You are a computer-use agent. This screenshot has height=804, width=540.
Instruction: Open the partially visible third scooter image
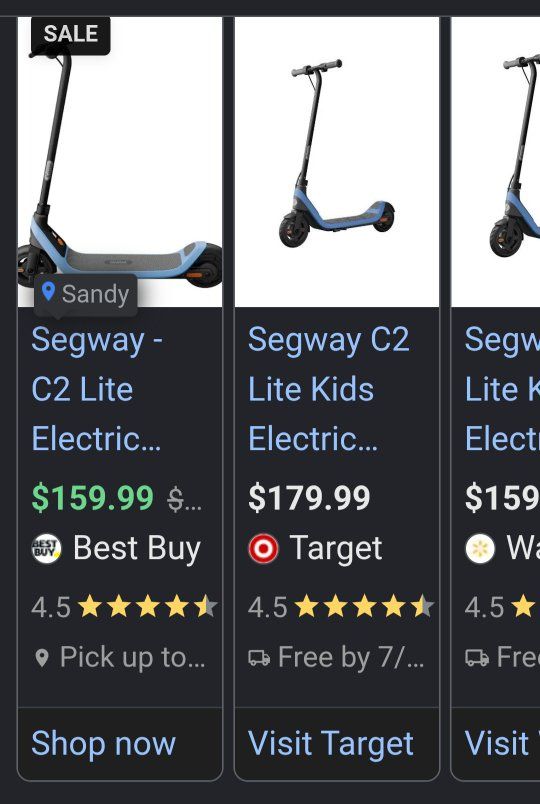pos(496,162)
